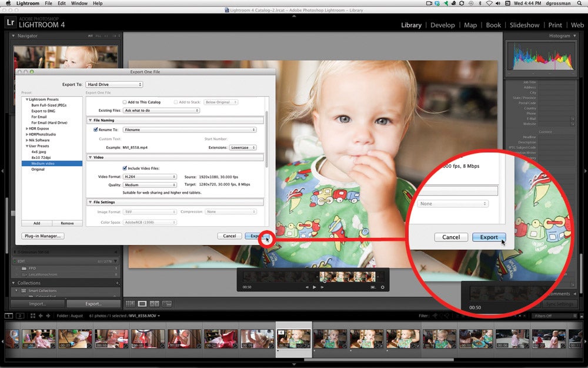Select main window display button 1
Viewport: 588px width, 368px height.
click(x=9, y=316)
